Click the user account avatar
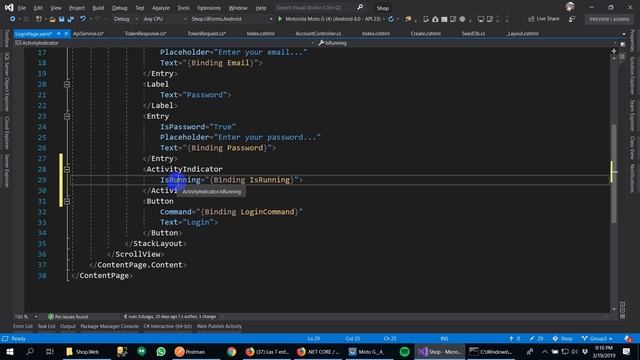This screenshot has width=640, height=360. click(570, 7)
